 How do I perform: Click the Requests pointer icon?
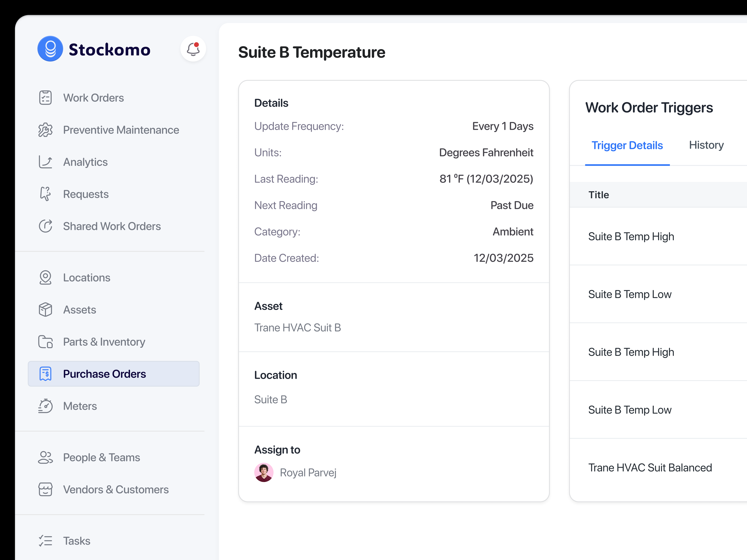[x=45, y=194]
